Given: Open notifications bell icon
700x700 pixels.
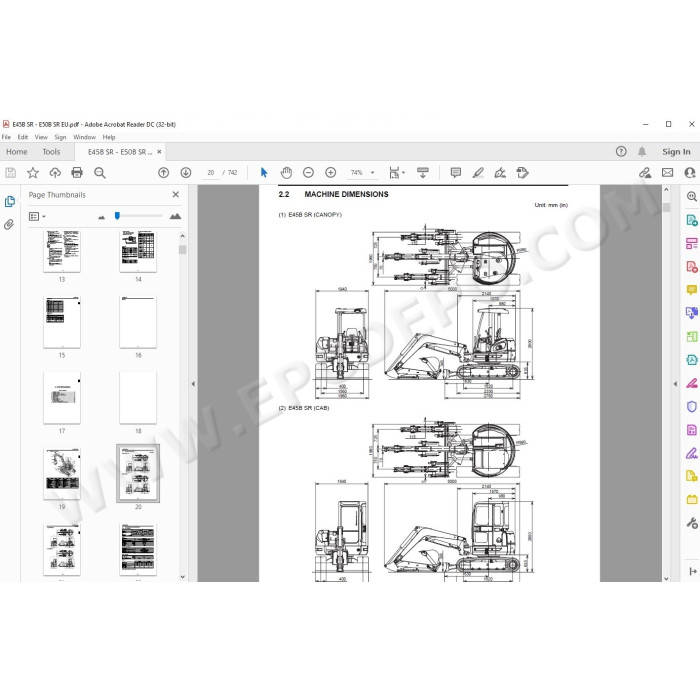Looking at the screenshot, I should click(642, 151).
